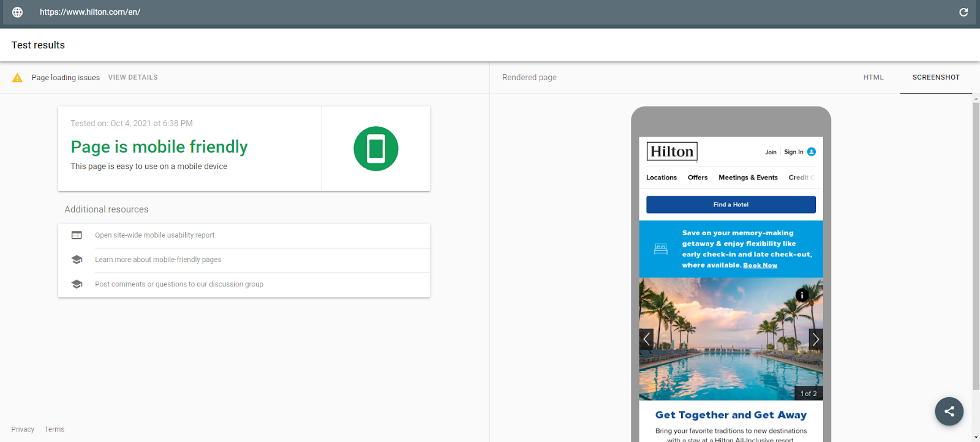Click the yellow warning triangle icon

pyautogui.click(x=17, y=78)
